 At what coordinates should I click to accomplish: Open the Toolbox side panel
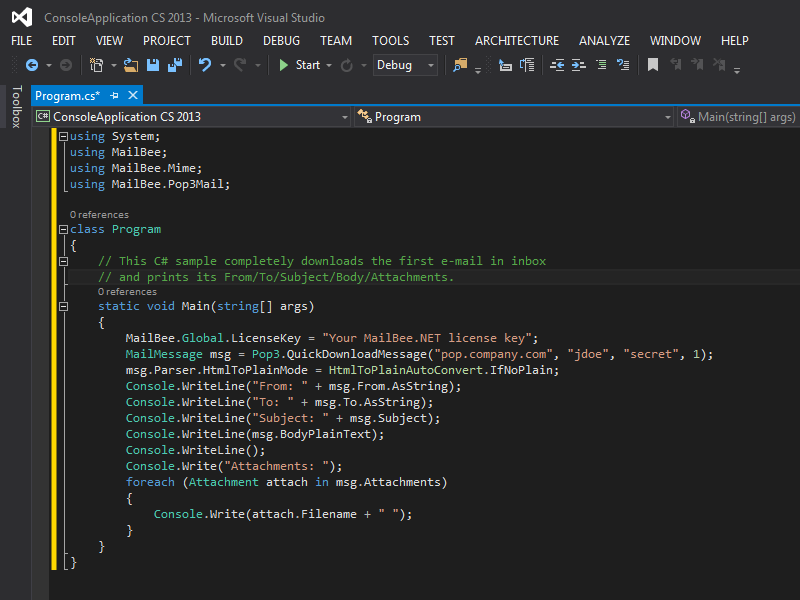pyautogui.click(x=15, y=107)
